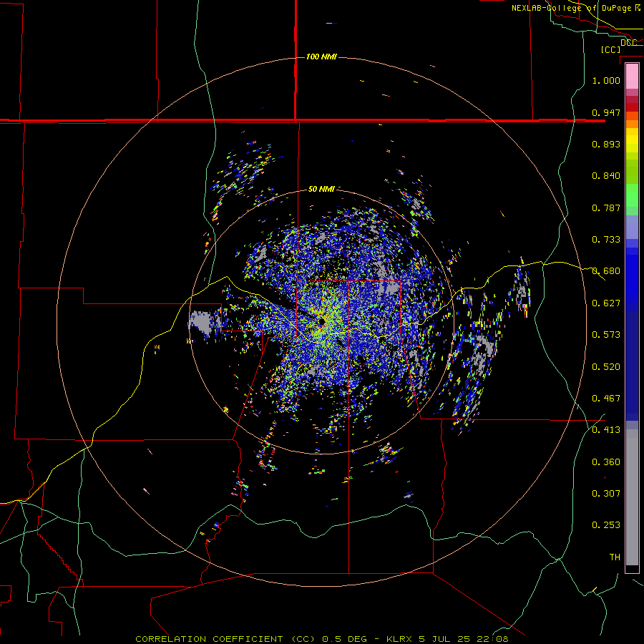Select the 0.733 legend value
Viewport: 644px width, 644px height.
pyautogui.click(x=606, y=240)
